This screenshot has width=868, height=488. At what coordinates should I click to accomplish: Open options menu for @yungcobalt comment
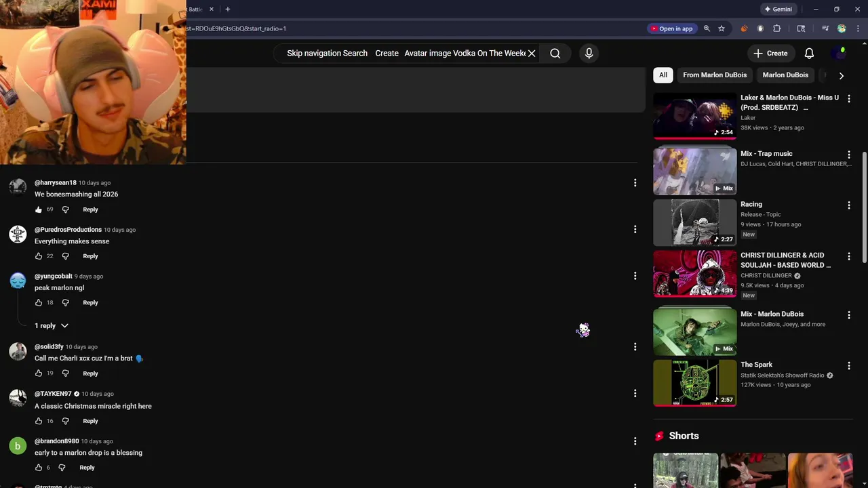[635, 276]
